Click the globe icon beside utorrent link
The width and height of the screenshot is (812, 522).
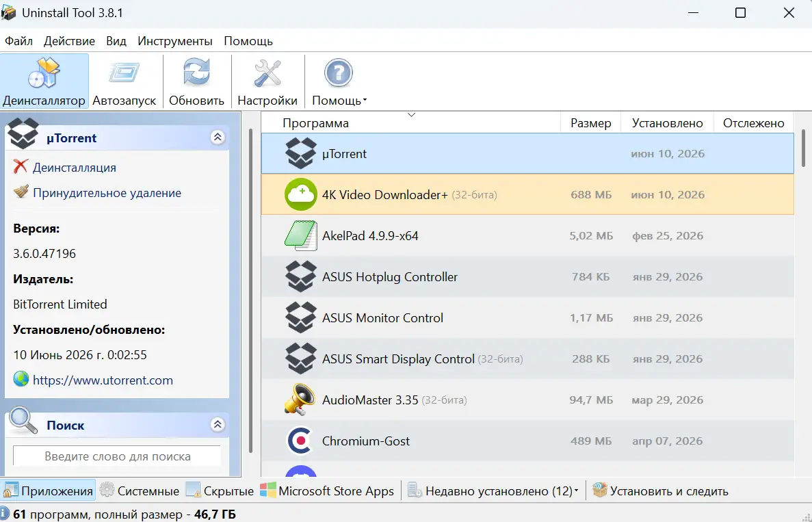pyautogui.click(x=21, y=379)
